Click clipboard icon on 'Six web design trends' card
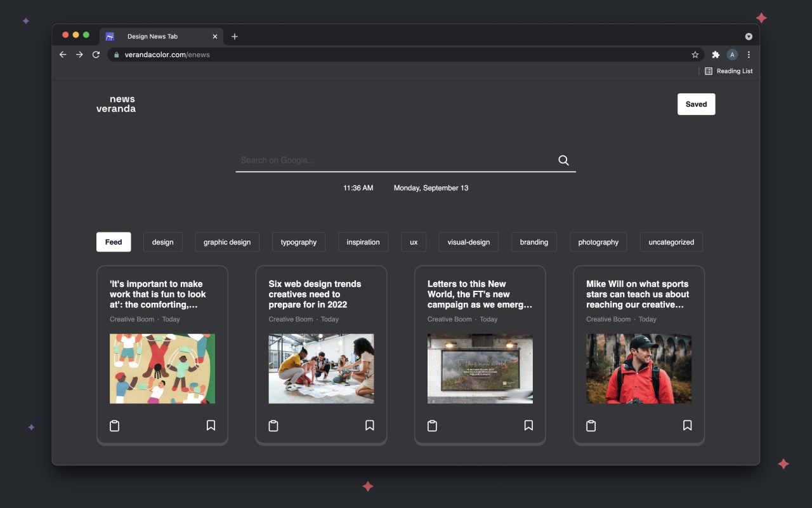Screen dimensions: 812x508 click(x=273, y=425)
